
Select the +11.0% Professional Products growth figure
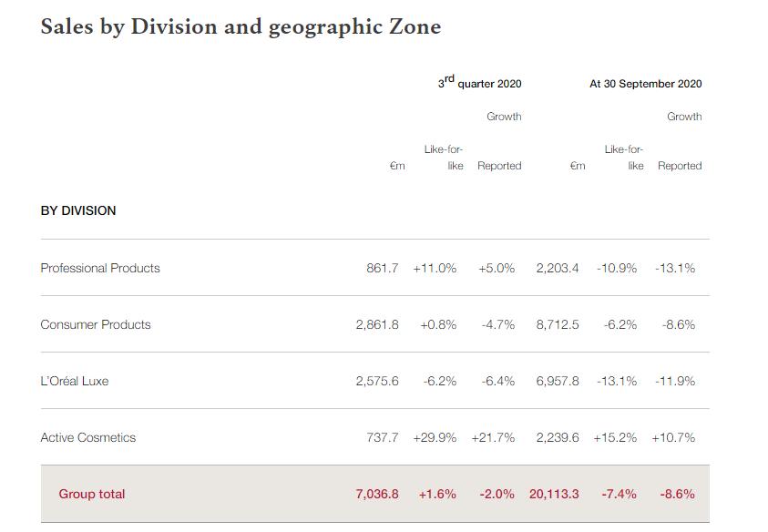point(435,268)
